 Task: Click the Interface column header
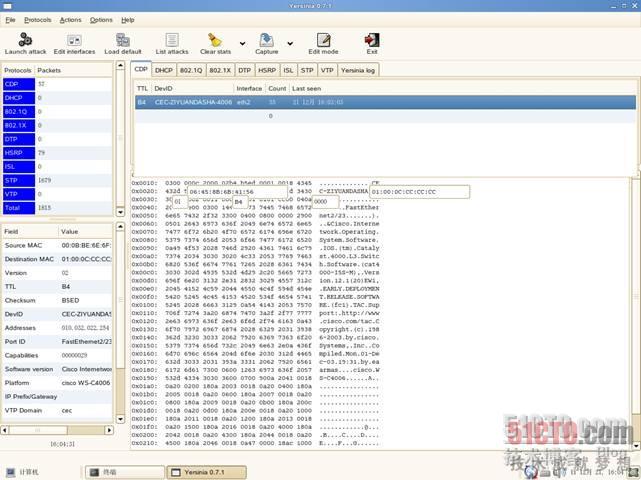(x=249, y=88)
